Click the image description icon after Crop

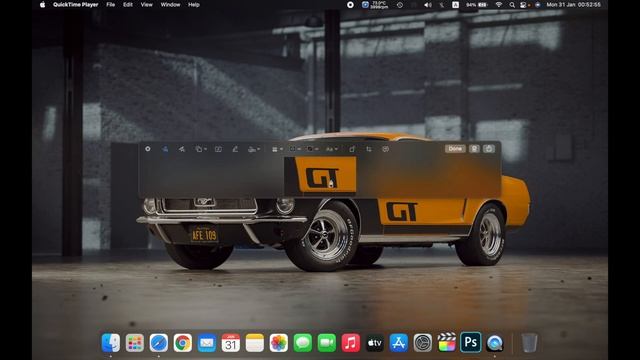pos(385,149)
